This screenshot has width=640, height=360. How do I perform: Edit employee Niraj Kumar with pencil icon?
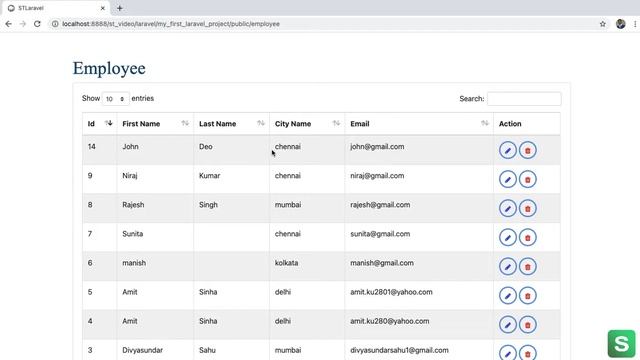tap(508, 179)
